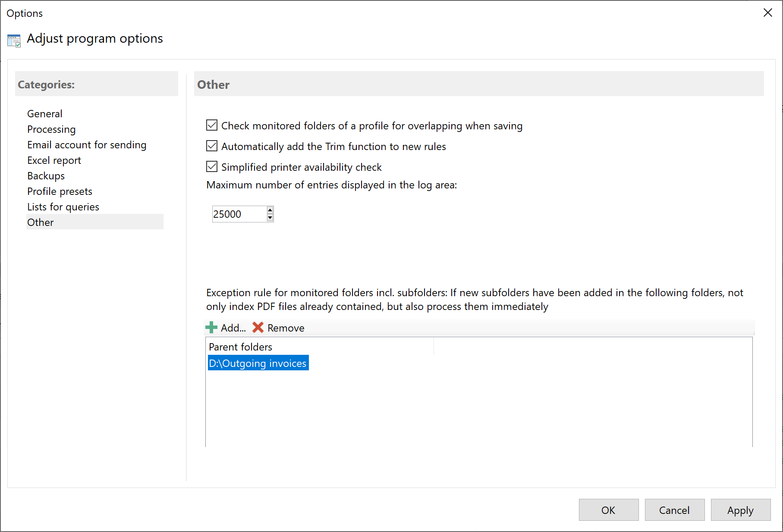Uncheck overlapping monitored folders check option
783x532 pixels.
coord(211,125)
